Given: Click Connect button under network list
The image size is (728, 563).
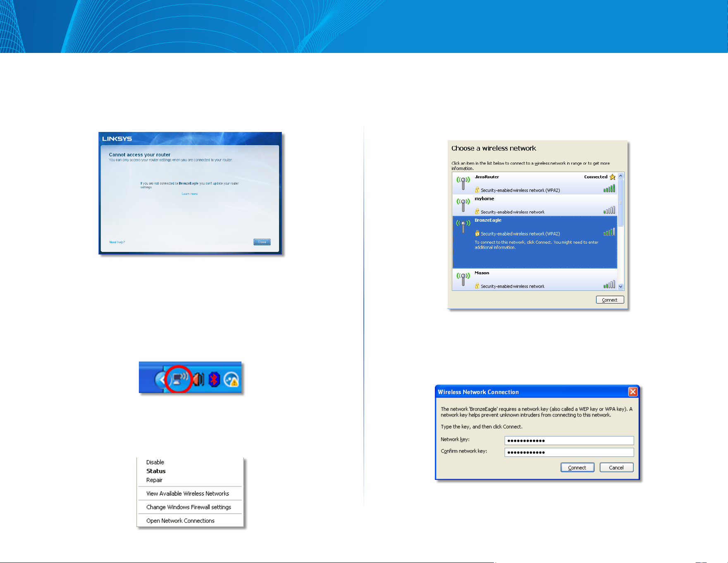Looking at the screenshot, I should (x=610, y=300).
